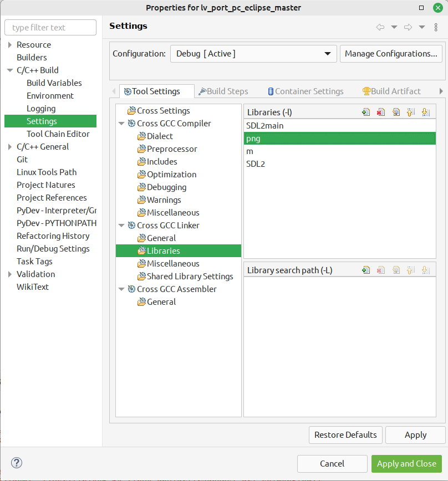448x481 pixels.
Task: Open help via the question mark icon
Action: [x=16, y=463]
